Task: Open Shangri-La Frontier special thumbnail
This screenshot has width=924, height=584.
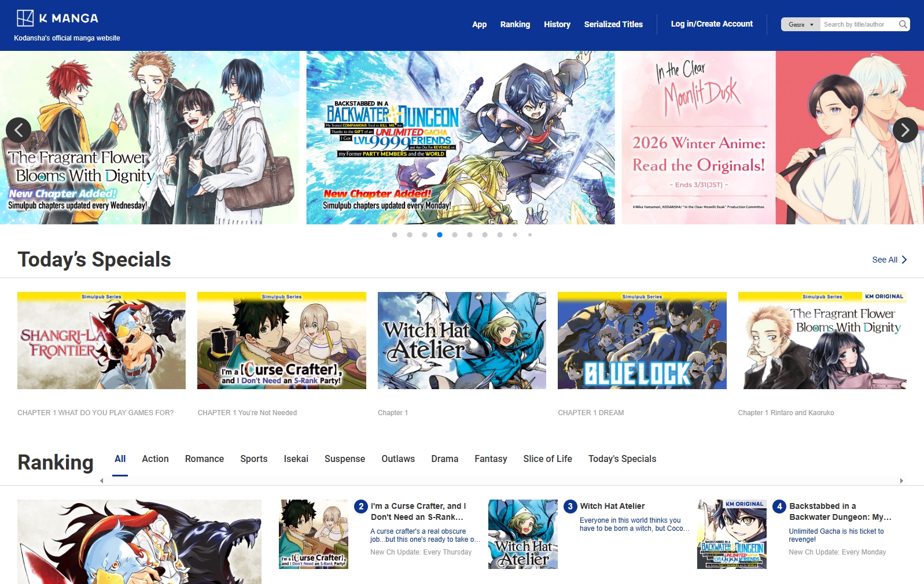Action: [x=101, y=341]
